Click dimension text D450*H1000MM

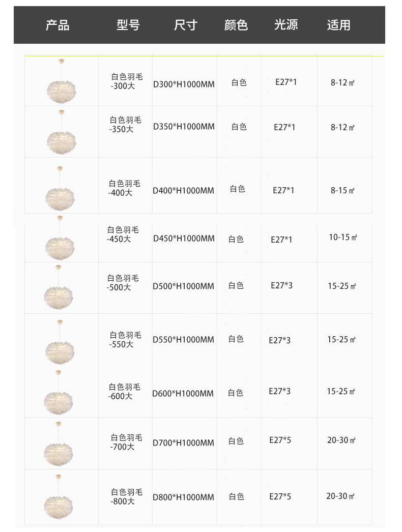pyautogui.click(x=184, y=239)
